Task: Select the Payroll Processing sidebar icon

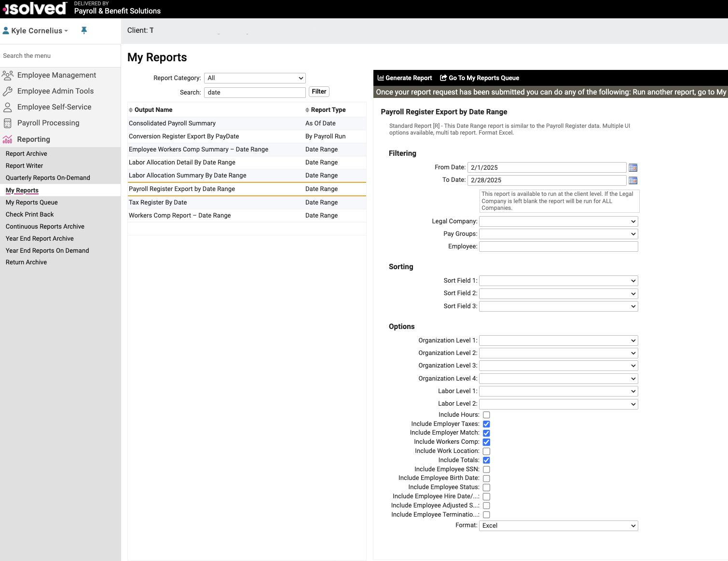Action: point(8,123)
